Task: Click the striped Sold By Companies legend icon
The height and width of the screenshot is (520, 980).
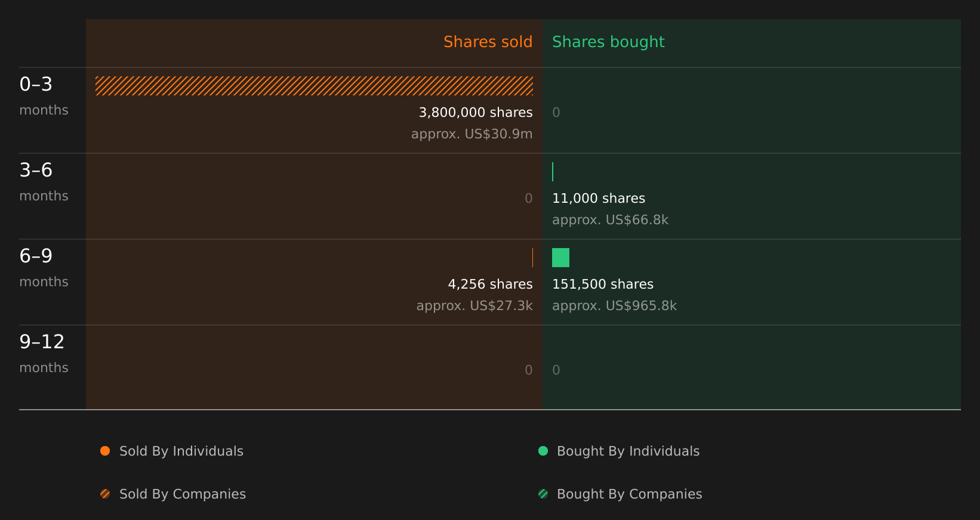Action: 105,494
